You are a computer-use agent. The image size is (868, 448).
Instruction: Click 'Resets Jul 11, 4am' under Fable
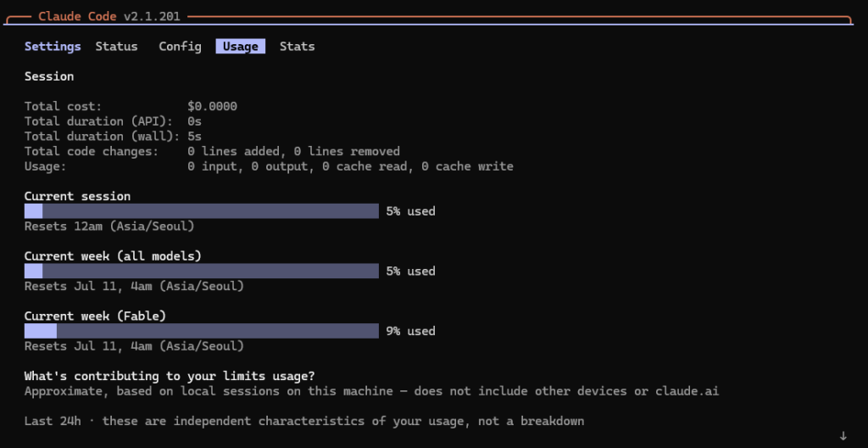(134, 346)
